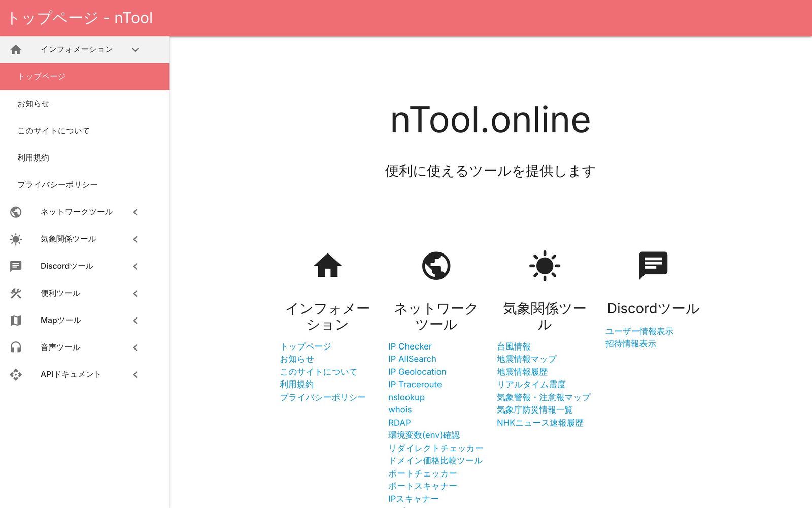Open the whois link

tap(400, 410)
